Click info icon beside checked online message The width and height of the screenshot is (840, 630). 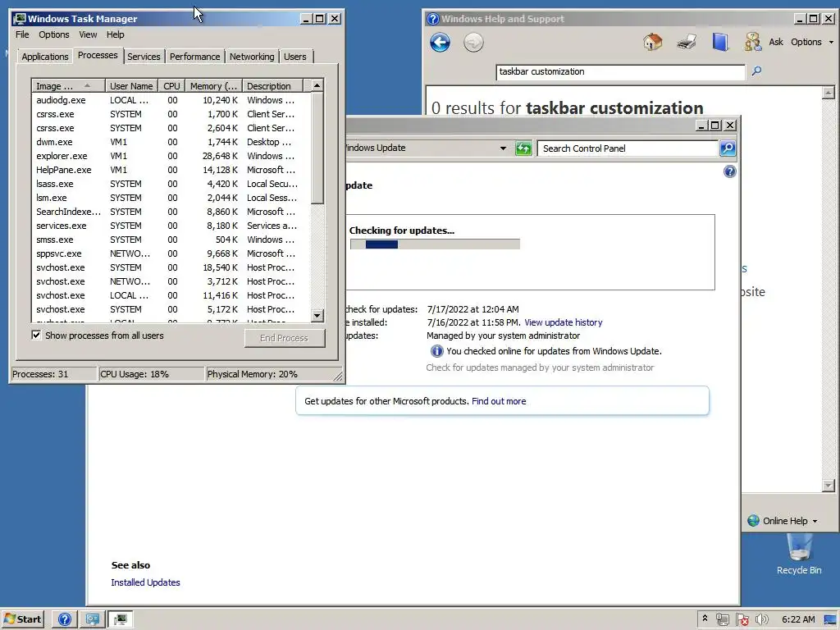pos(436,351)
